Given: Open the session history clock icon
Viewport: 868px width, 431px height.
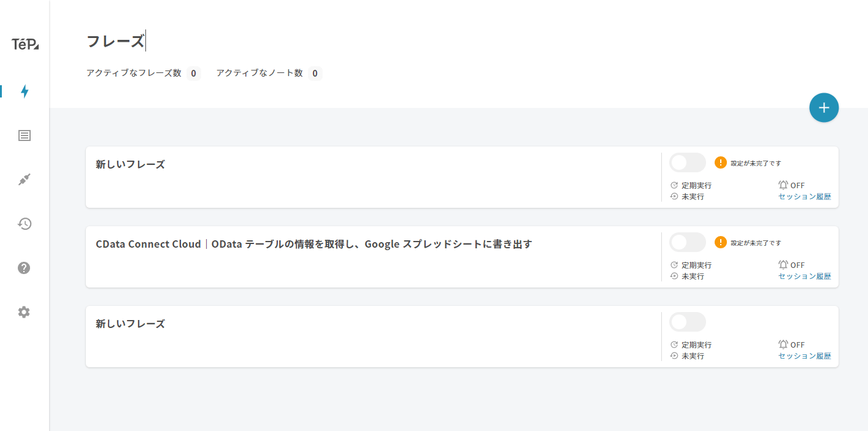Looking at the screenshot, I should 25,224.
